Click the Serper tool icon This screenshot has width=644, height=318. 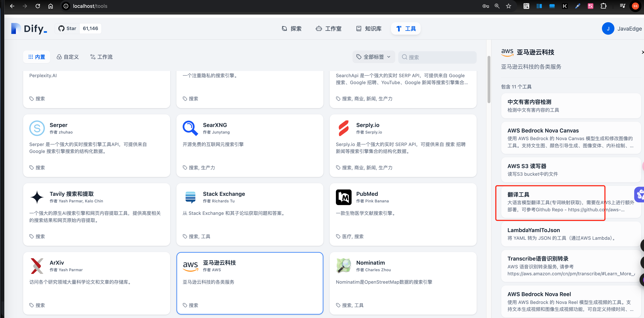coord(37,128)
